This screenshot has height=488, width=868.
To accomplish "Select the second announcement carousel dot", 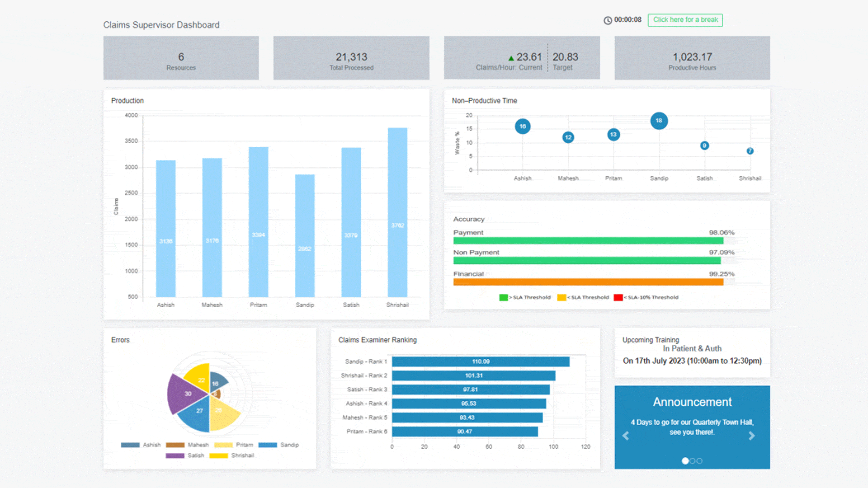I will click(x=692, y=461).
